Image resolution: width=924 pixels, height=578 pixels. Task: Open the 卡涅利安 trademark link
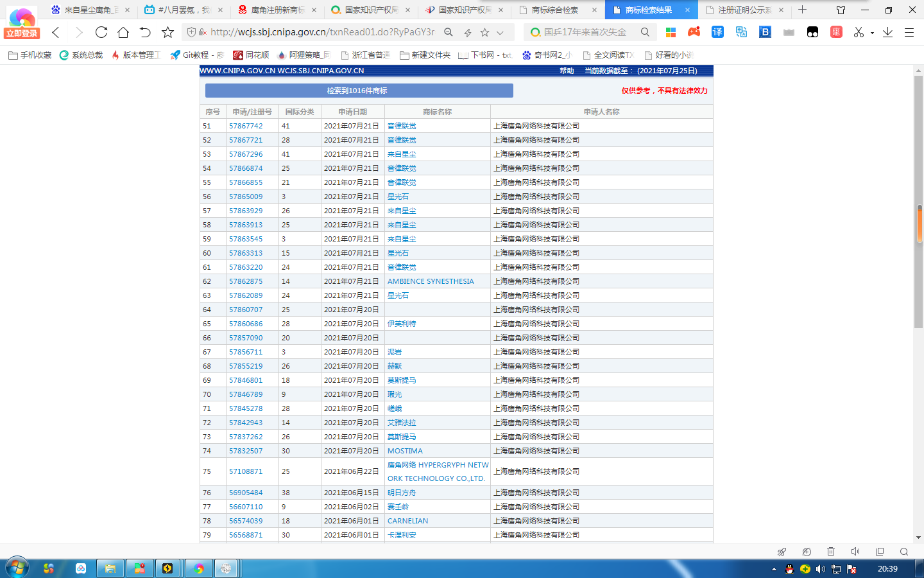click(402, 535)
